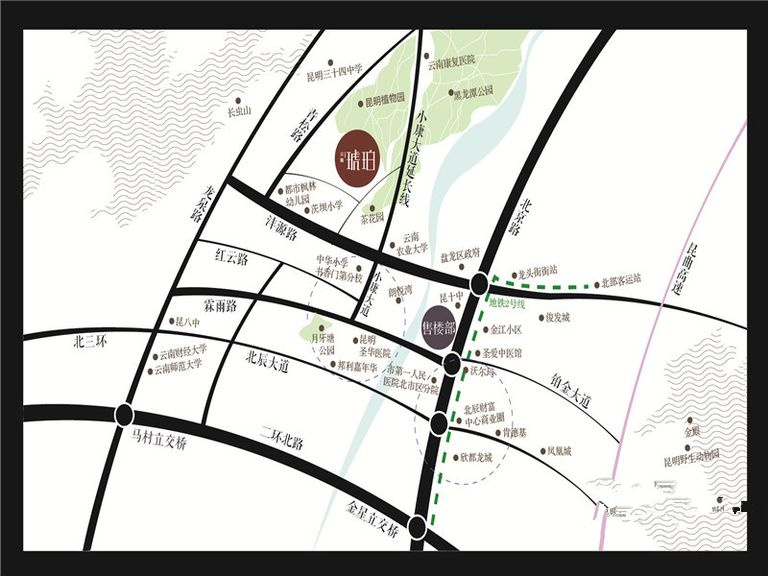This screenshot has height=576, width=768.
Task: Select the 马村立交桥 interchange black dot
Action: click(x=124, y=413)
